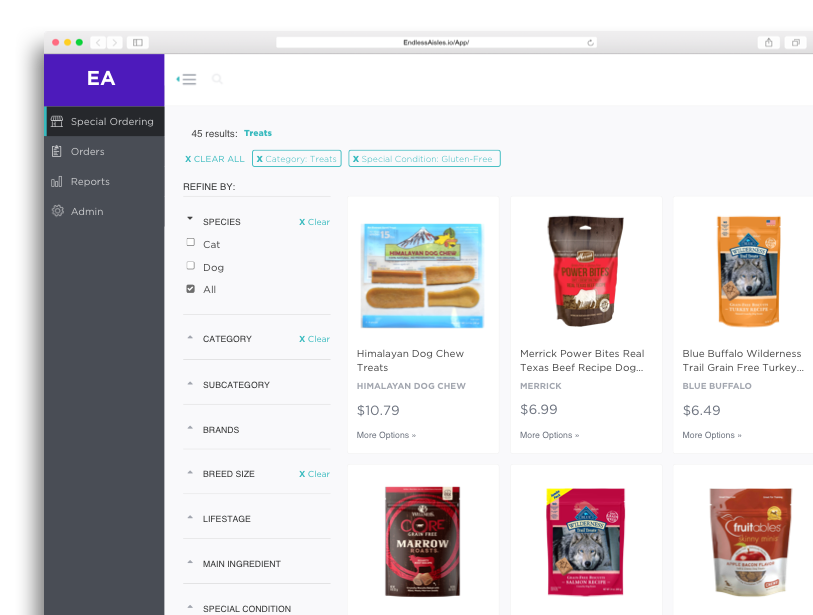Open search with the magnifier icon

pos(217,79)
